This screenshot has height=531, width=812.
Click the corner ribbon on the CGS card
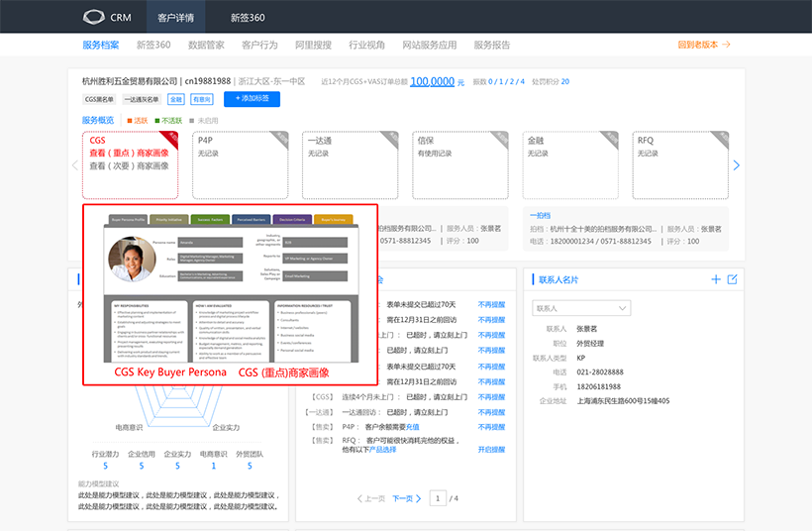click(x=171, y=138)
